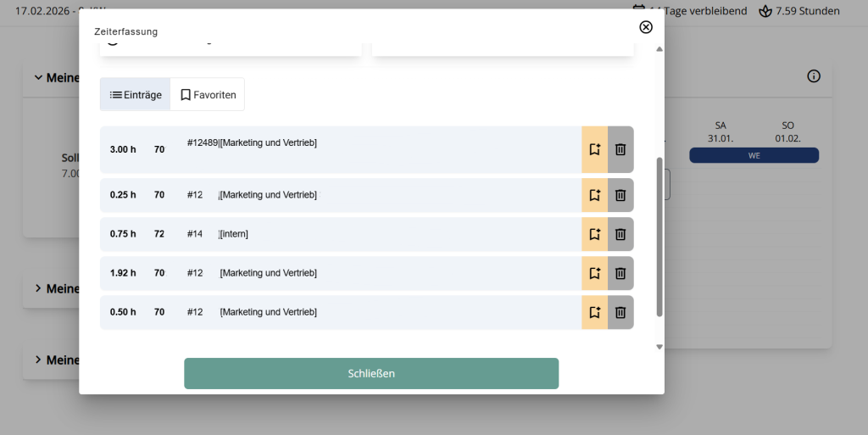The width and height of the screenshot is (868, 435).
Task: Add the 0.50 h entry to favorites
Action: pos(594,312)
